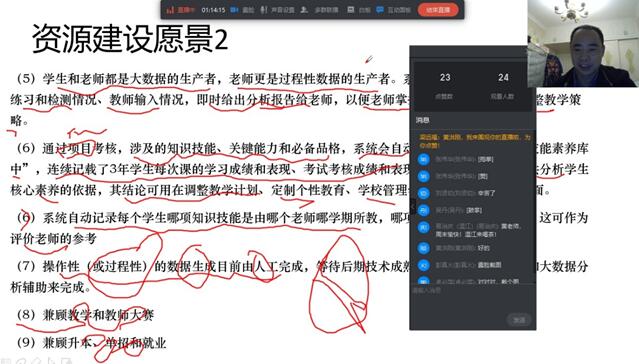Collapse chat panel using left-edge arrow
The height and width of the screenshot is (364, 639).
coord(412,206)
